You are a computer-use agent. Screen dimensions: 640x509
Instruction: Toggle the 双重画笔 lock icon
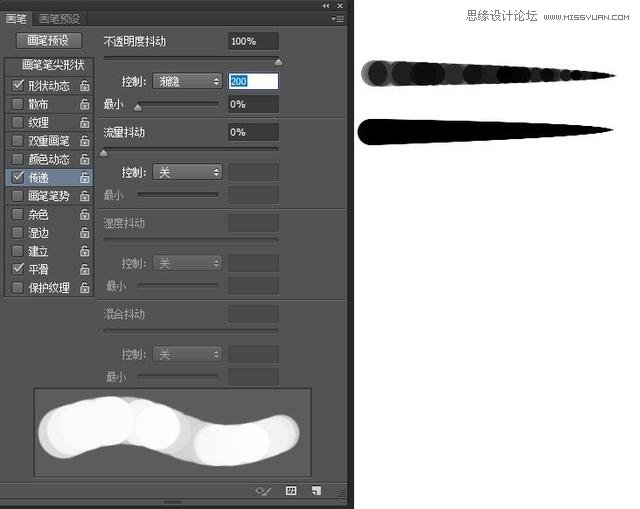click(x=84, y=141)
